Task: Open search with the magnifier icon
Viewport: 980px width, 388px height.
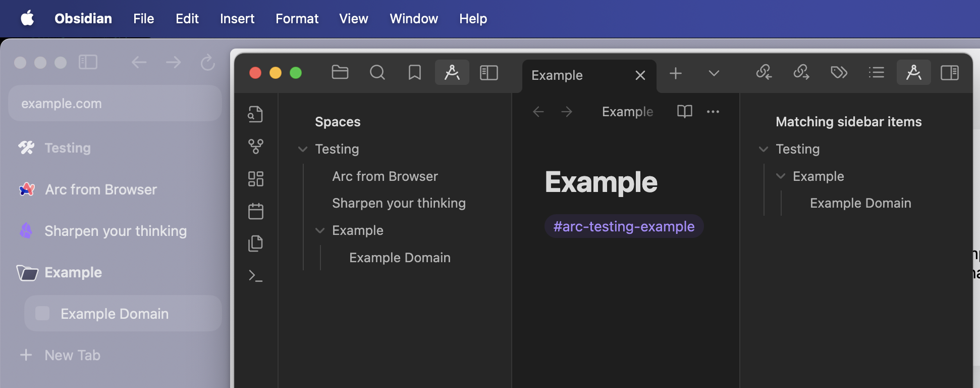Action: [x=377, y=73]
